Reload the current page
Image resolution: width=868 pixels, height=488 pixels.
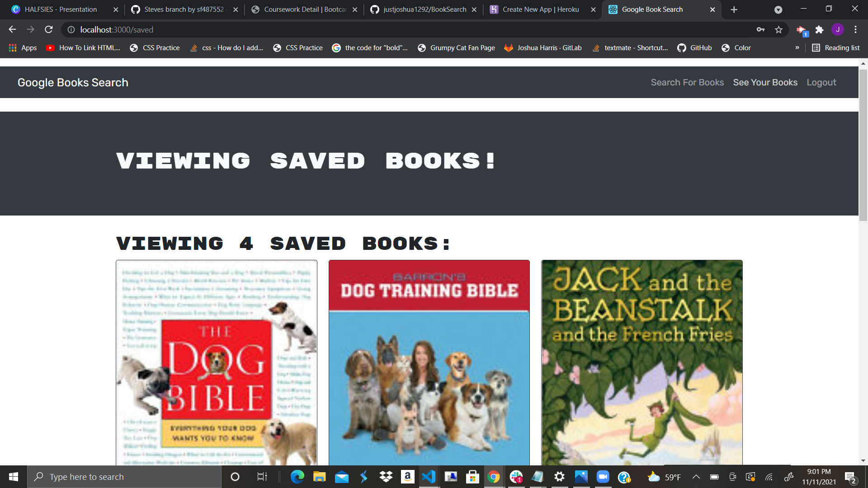pos(48,29)
